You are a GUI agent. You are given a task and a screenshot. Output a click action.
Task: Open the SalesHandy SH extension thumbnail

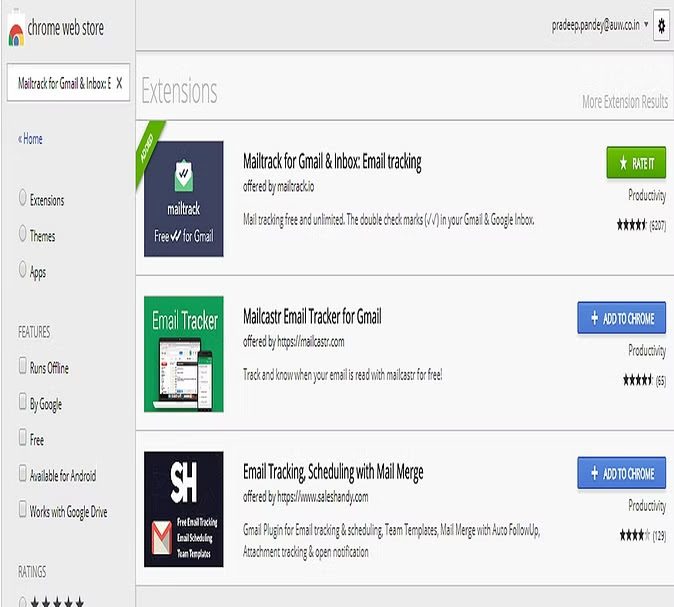point(184,509)
